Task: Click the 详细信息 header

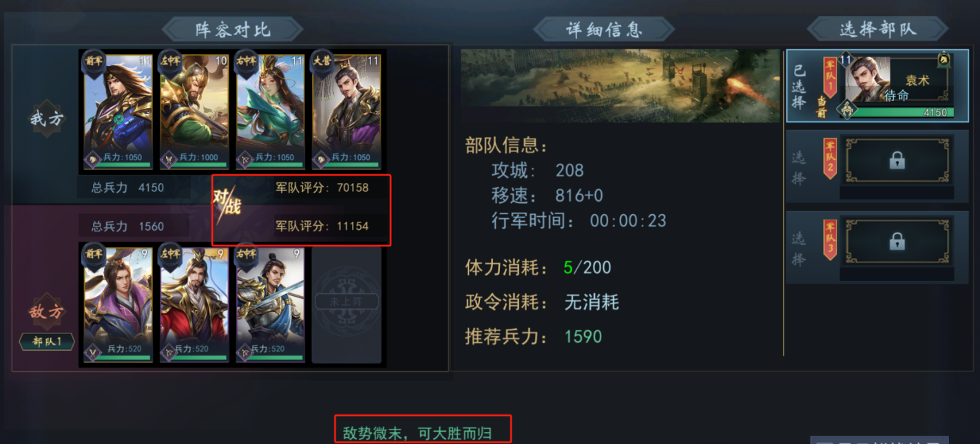Action: point(605,30)
